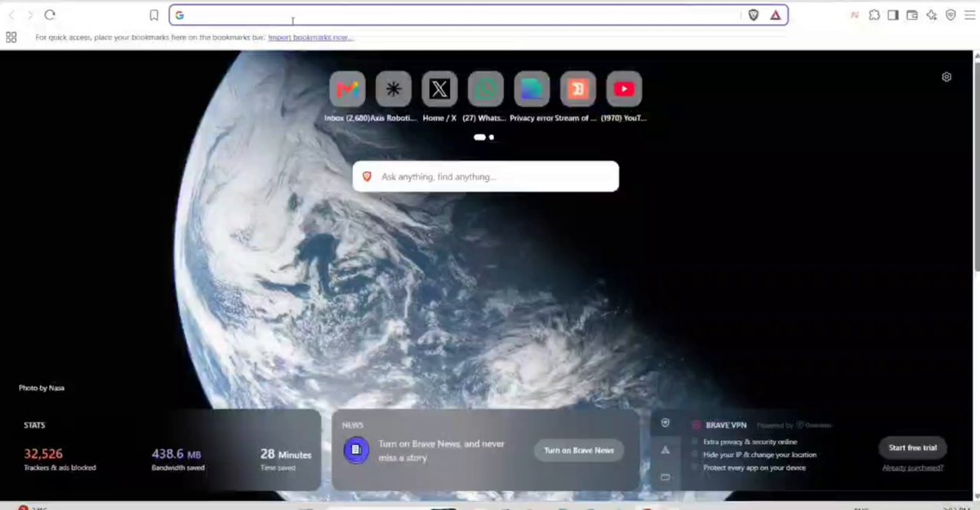This screenshot has height=510, width=980.
Task: Click the 'Import bookmarks now...' link
Action: coord(311,38)
